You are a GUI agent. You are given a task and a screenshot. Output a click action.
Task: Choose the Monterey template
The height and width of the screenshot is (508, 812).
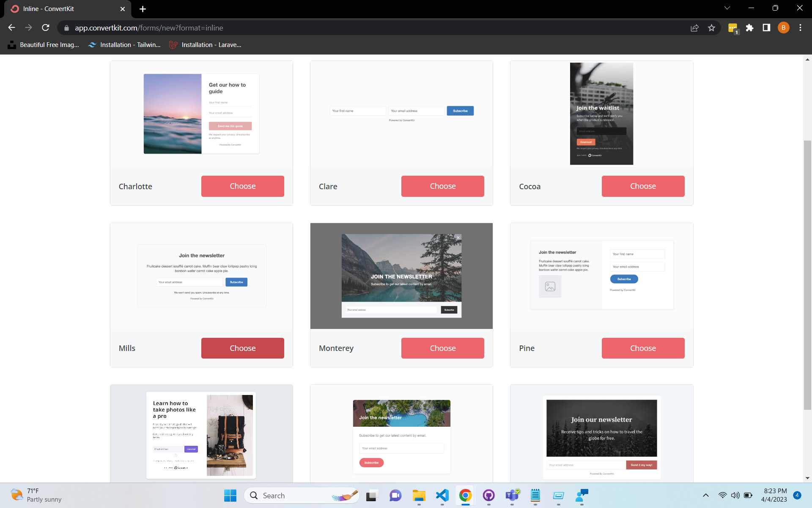(442, 348)
